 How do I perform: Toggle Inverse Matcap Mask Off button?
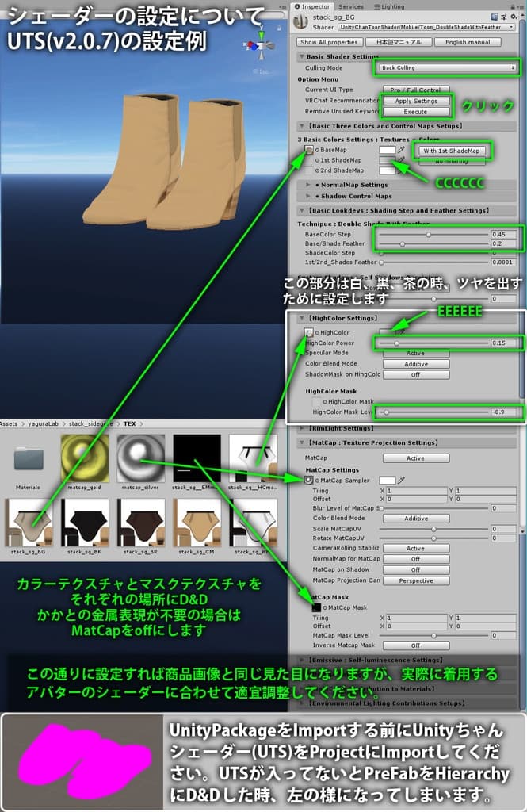(416, 645)
